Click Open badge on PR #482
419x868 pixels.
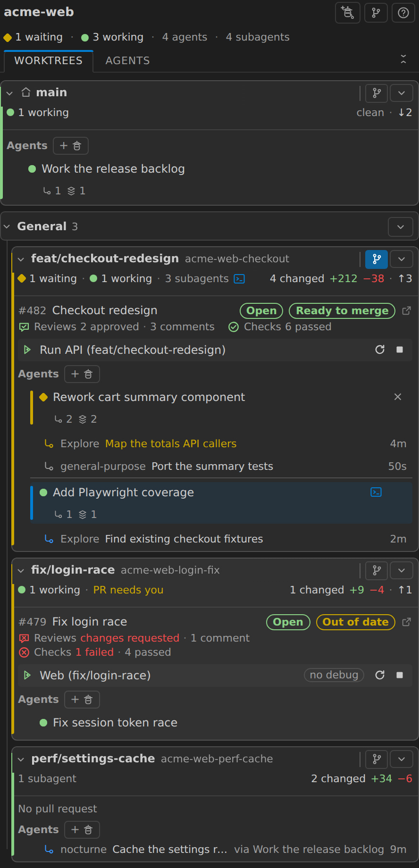pos(261,310)
